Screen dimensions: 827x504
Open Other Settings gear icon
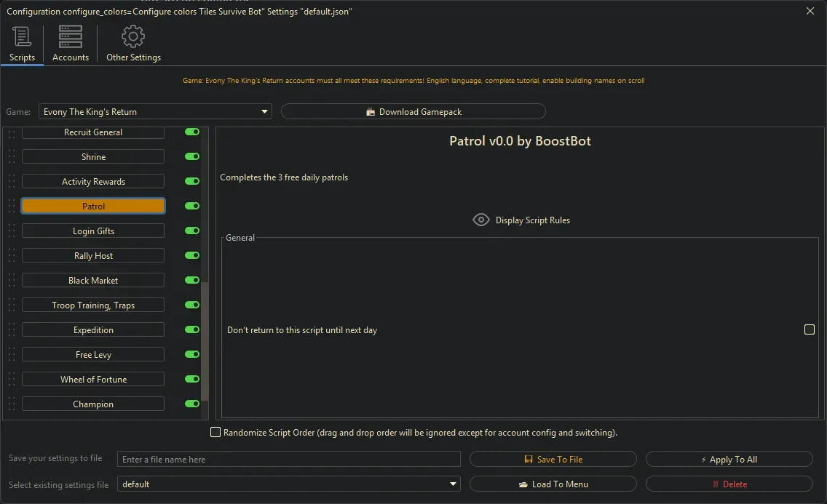133,37
